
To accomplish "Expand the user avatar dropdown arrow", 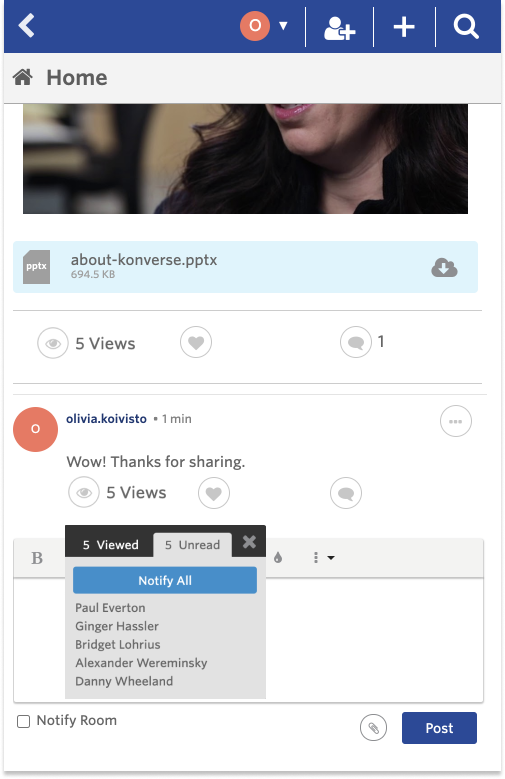I will (x=283, y=26).
